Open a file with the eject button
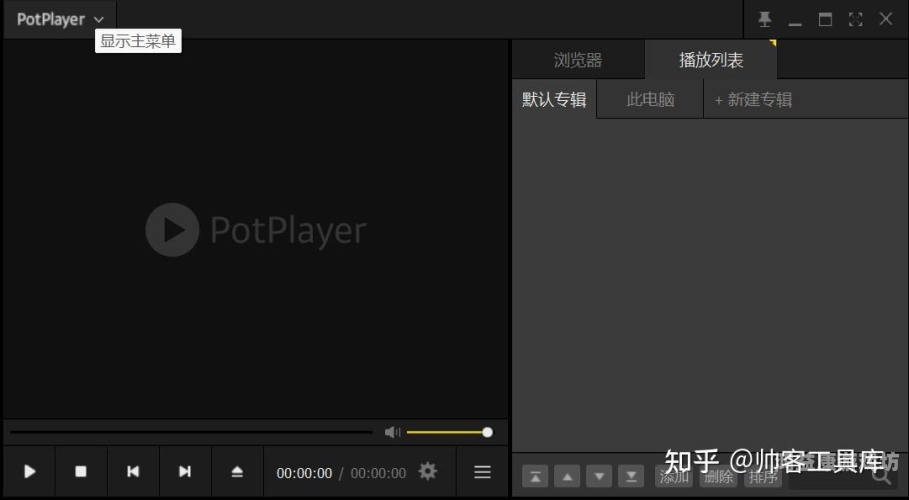909x500 pixels. coord(237,472)
